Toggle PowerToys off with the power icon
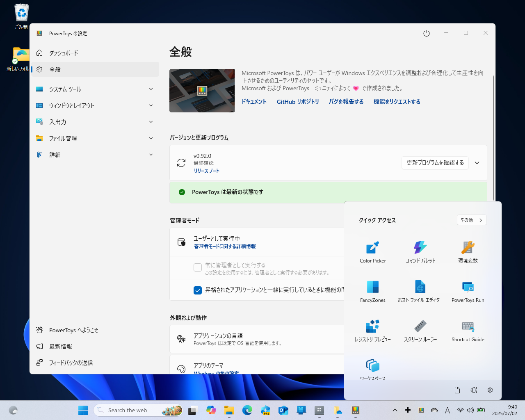This screenshot has height=420, width=525. [x=426, y=33]
